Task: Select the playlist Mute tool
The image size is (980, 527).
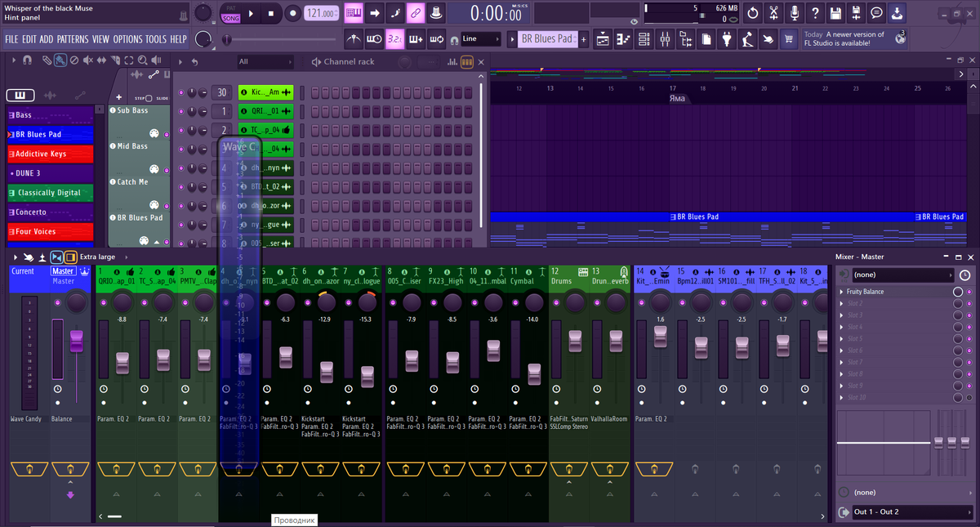Action: coord(87,60)
